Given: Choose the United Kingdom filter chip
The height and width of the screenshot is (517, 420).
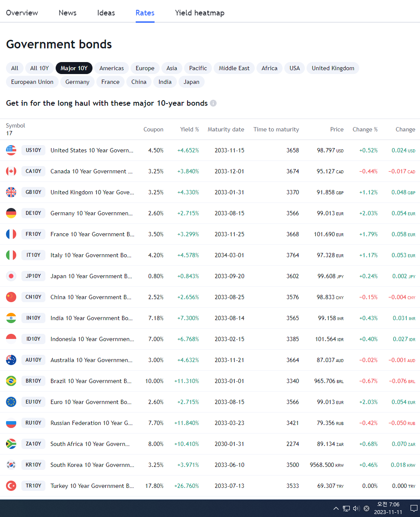Looking at the screenshot, I should click(333, 68).
